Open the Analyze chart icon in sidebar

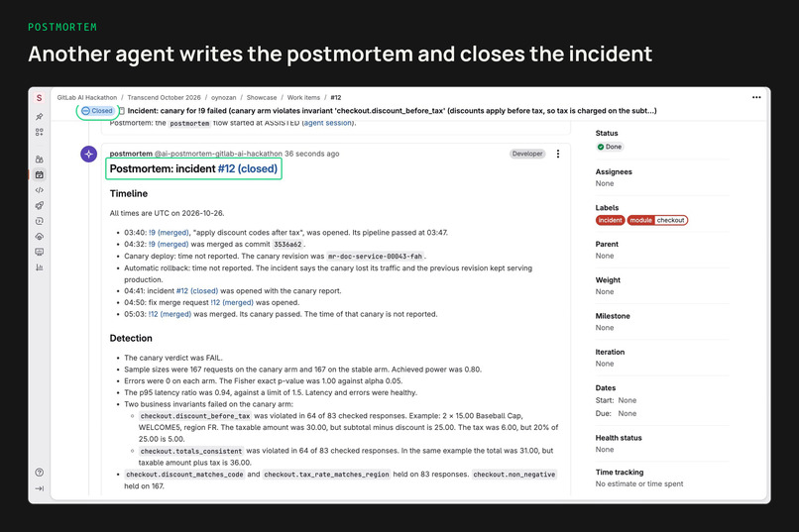[x=40, y=267]
